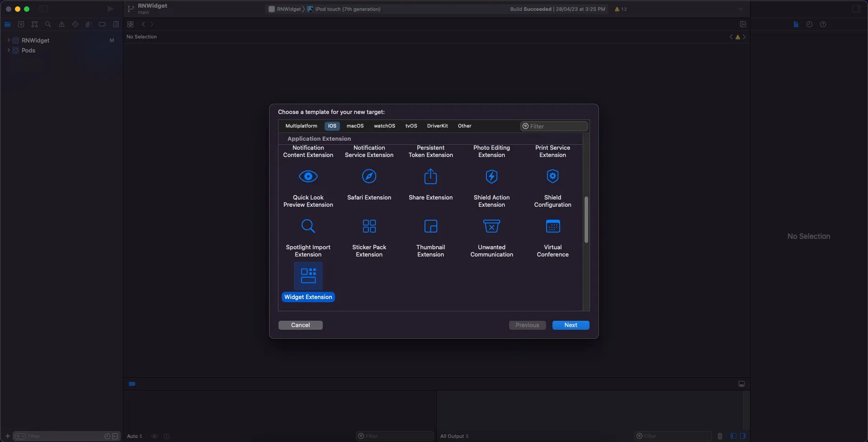868x442 pixels.
Task: Choose the Quick Look Preview Extension icon
Action: pos(308,176)
